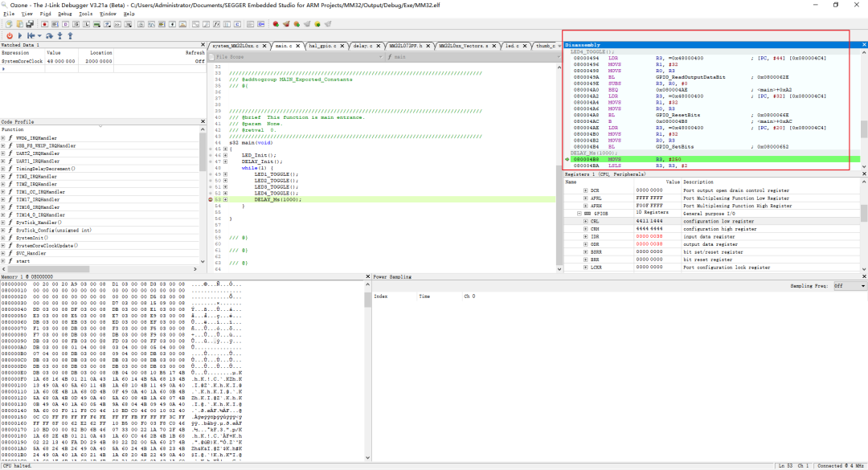Click the yellow circle toolbar icon

(x=317, y=24)
